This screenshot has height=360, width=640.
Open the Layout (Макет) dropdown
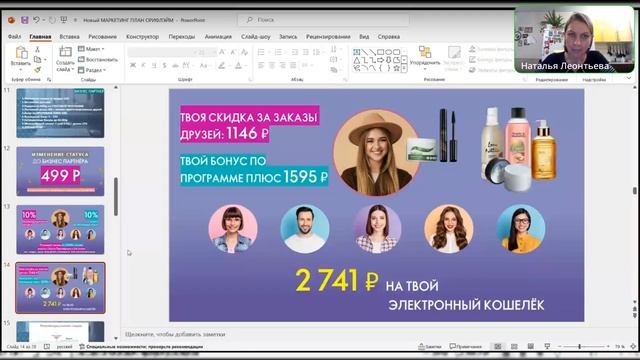click(x=91, y=49)
